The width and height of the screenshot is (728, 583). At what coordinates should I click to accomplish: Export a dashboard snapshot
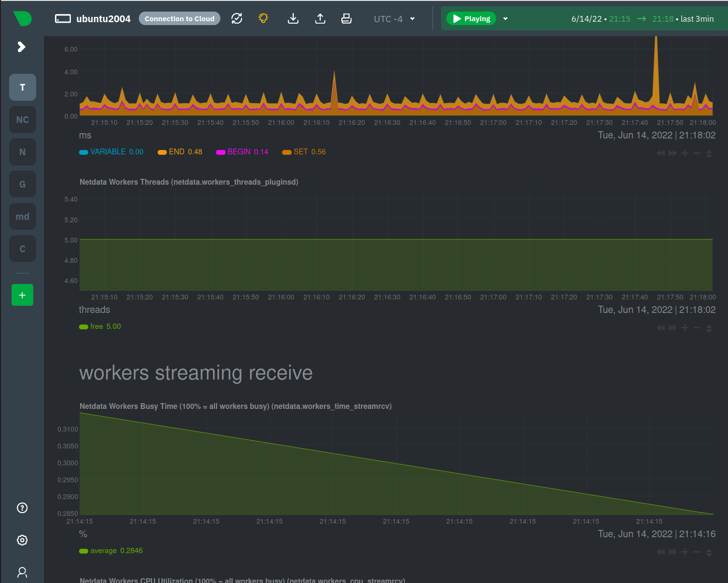coord(320,18)
